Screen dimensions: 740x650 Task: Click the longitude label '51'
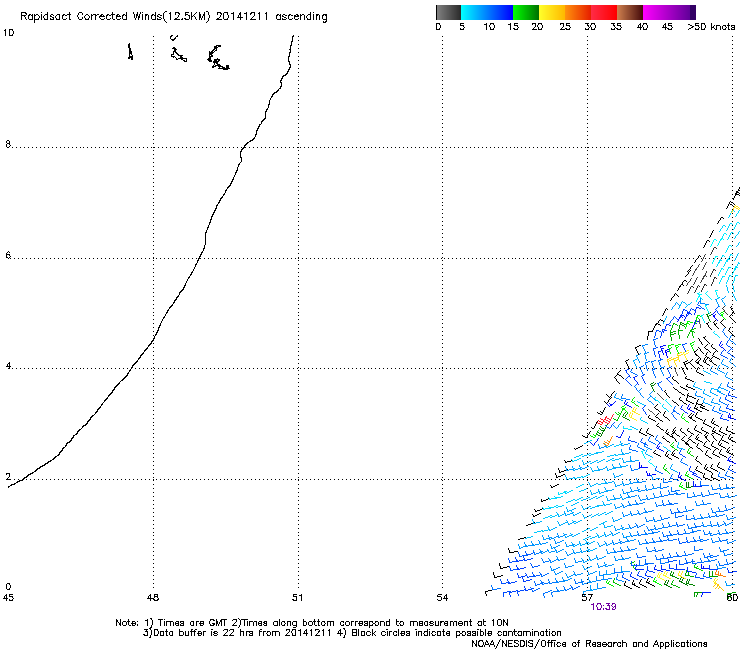pos(297,598)
